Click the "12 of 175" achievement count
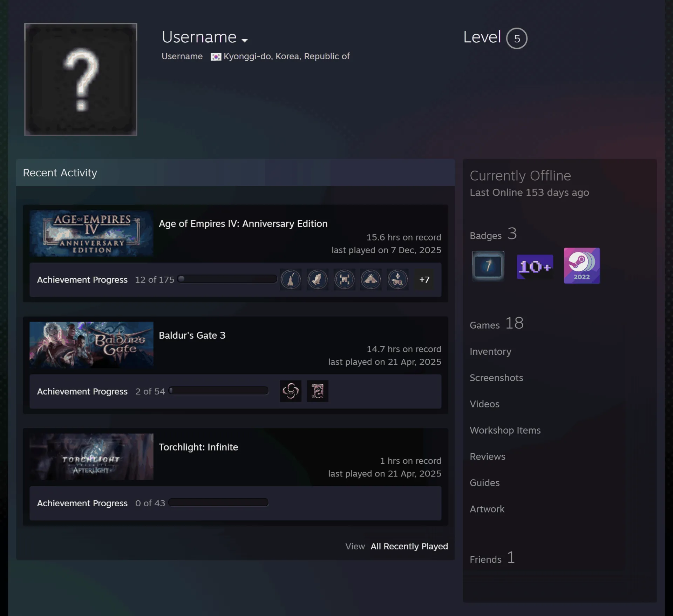The image size is (673, 616). [155, 280]
